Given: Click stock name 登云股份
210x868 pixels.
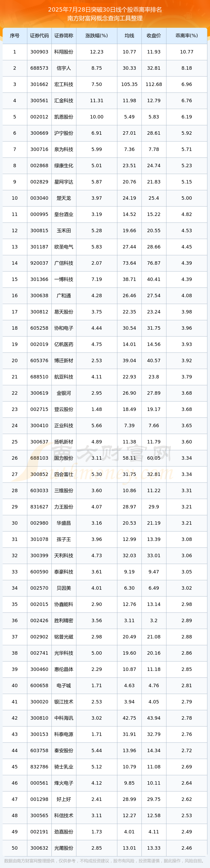Looking at the screenshot, I should pos(64,409).
